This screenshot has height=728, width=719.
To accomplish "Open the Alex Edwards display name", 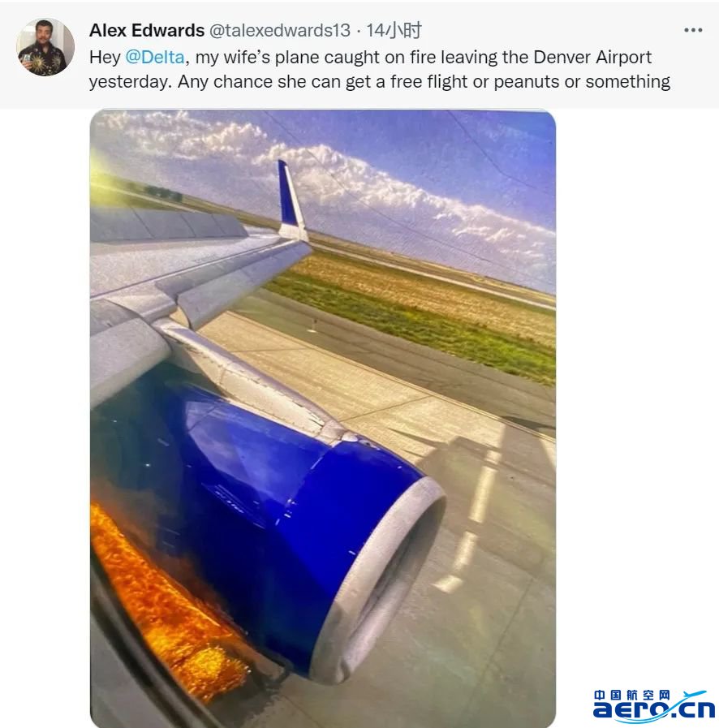I will pos(147,30).
